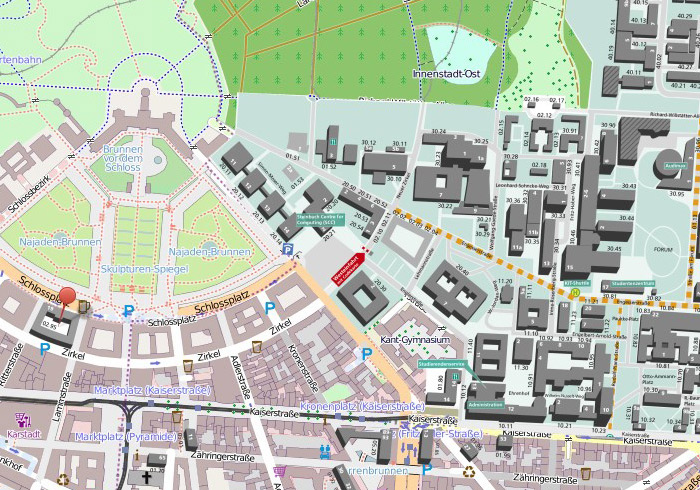Viewport: 700px width, 490px height.
Task: Click the Lammstraße street label
Action: [62, 397]
